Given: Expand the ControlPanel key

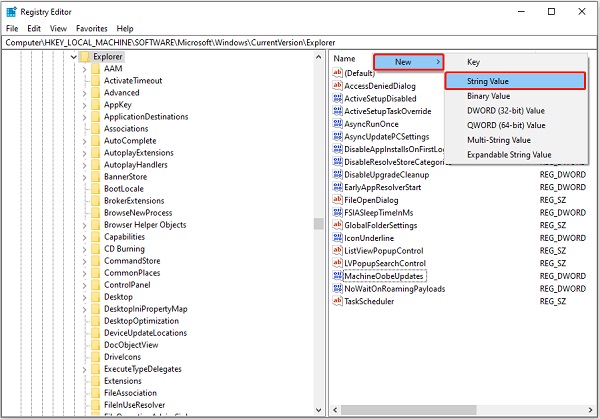Looking at the screenshot, I should click(84, 285).
